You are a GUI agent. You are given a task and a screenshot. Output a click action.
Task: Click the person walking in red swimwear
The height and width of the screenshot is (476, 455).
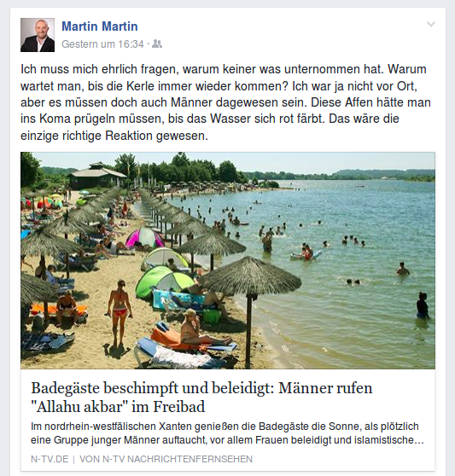click(120, 313)
